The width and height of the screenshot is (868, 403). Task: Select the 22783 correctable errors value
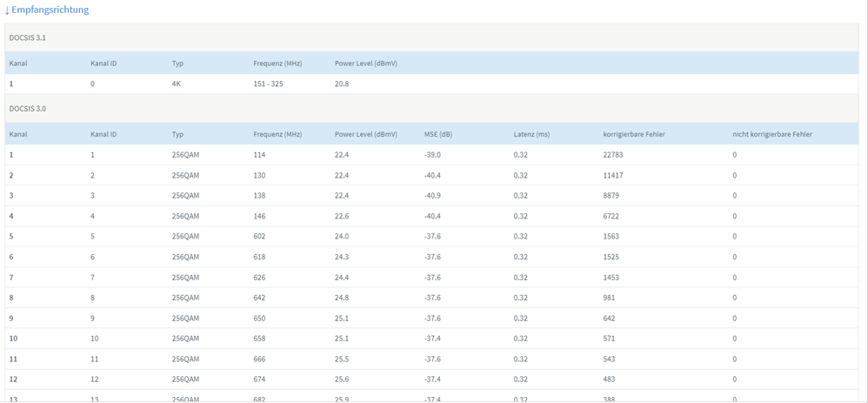[x=613, y=155]
